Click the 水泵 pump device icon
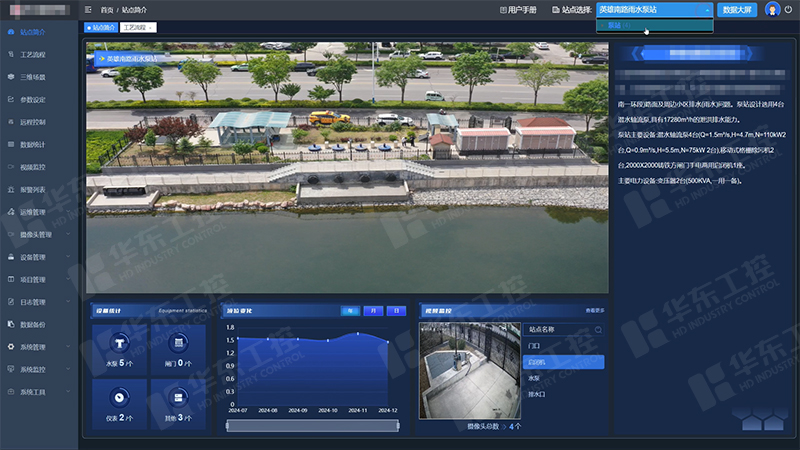This screenshot has width=800, height=450. 118,343
